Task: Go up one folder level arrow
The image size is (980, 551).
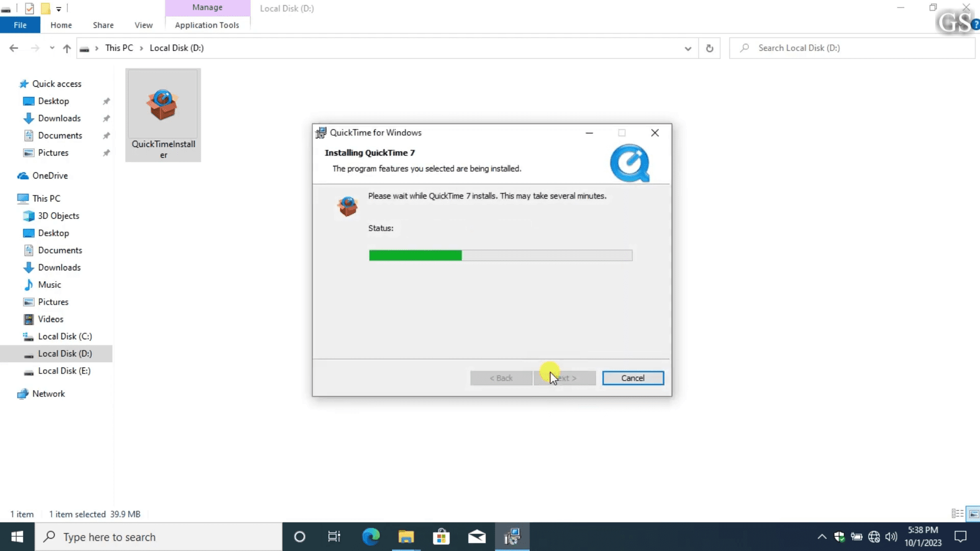Action: [x=67, y=48]
